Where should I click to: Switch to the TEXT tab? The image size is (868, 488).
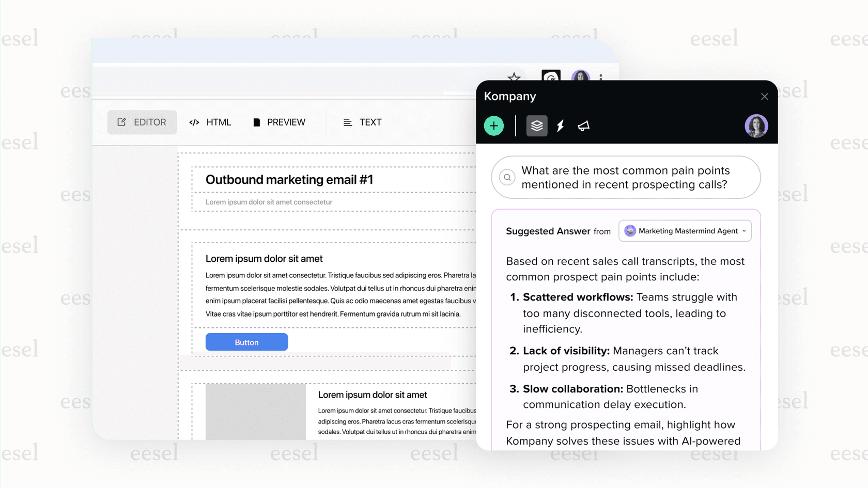point(362,122)
